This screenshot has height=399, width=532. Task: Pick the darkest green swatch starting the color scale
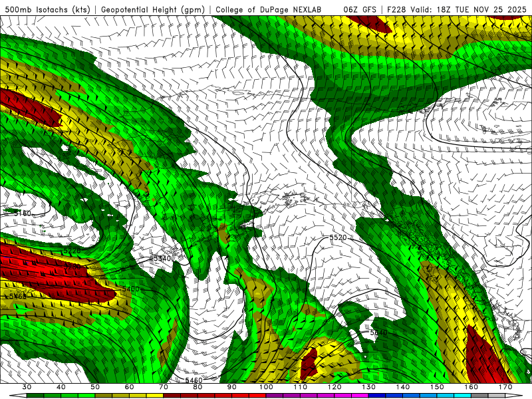point(35,396)
